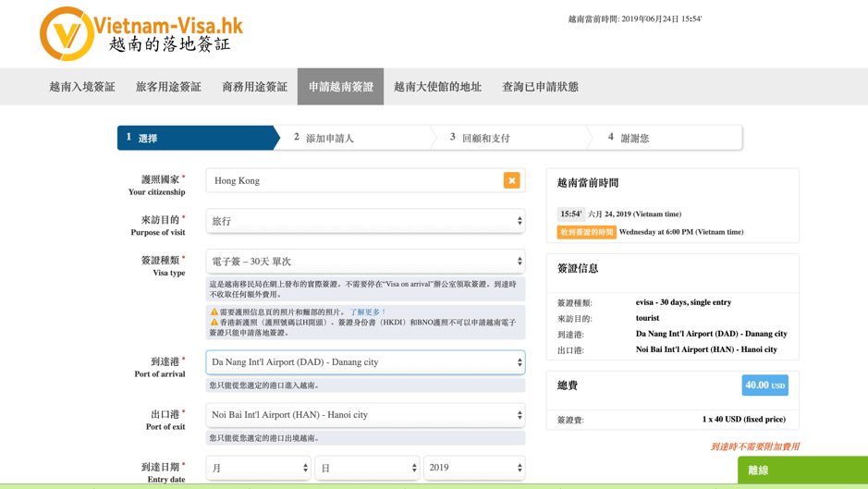Go to 旅客用途簽証 page

(168, 87)
